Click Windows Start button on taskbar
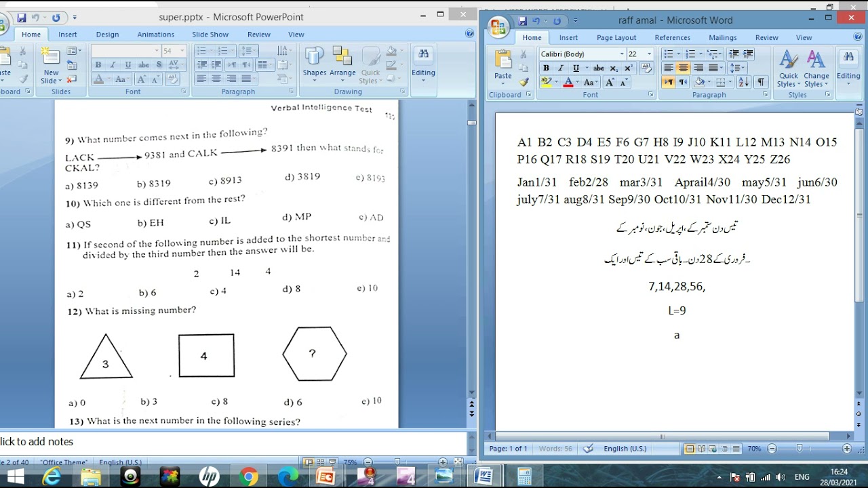 14,477
